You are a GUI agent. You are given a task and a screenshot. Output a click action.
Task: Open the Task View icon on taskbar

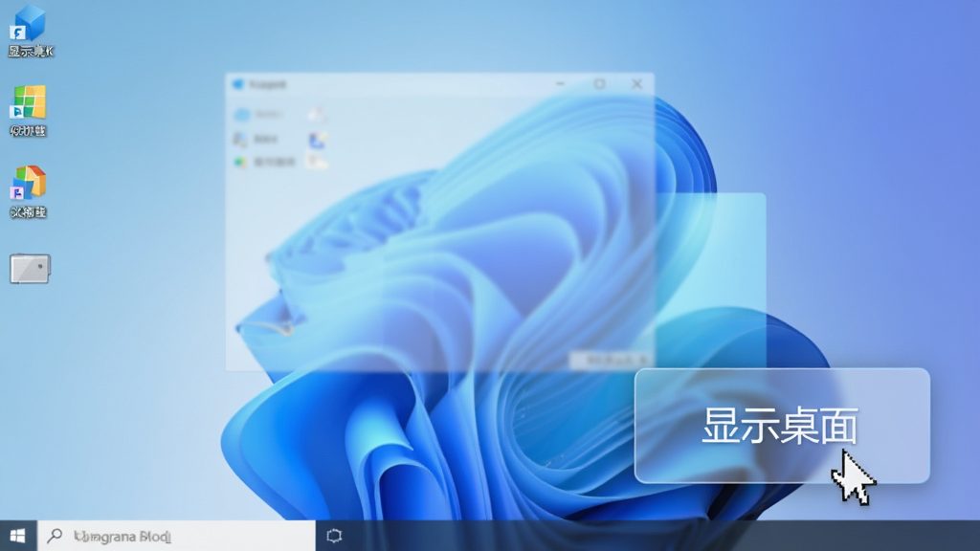334,536
